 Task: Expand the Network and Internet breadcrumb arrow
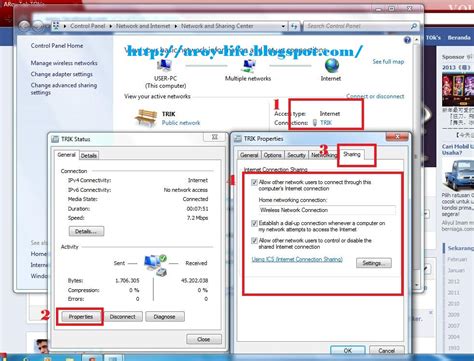[x=175, y=26]
